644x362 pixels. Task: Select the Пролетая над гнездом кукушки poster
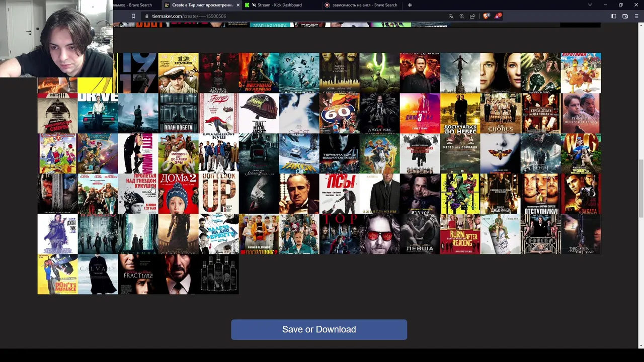(x=138, y=194)
